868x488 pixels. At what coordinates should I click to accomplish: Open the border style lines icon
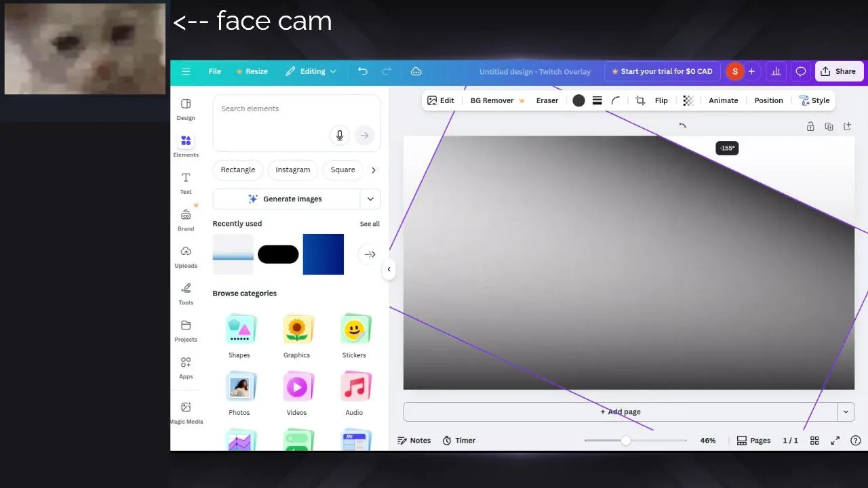597,100
